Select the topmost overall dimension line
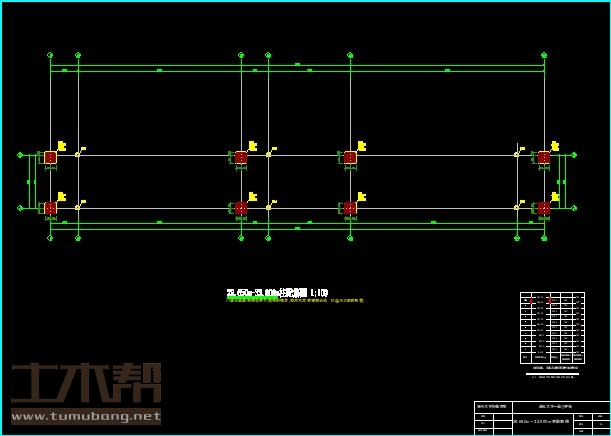 (297, 65)
